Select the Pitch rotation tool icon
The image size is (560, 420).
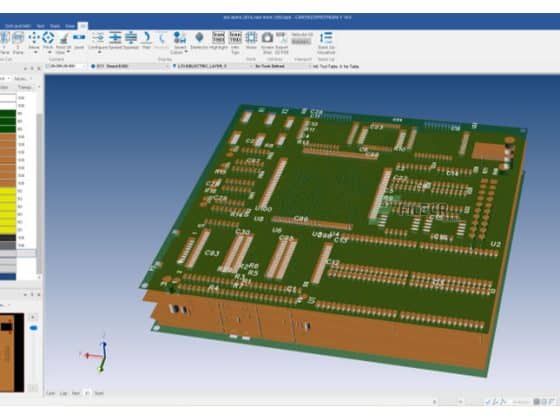coord(48,38)
